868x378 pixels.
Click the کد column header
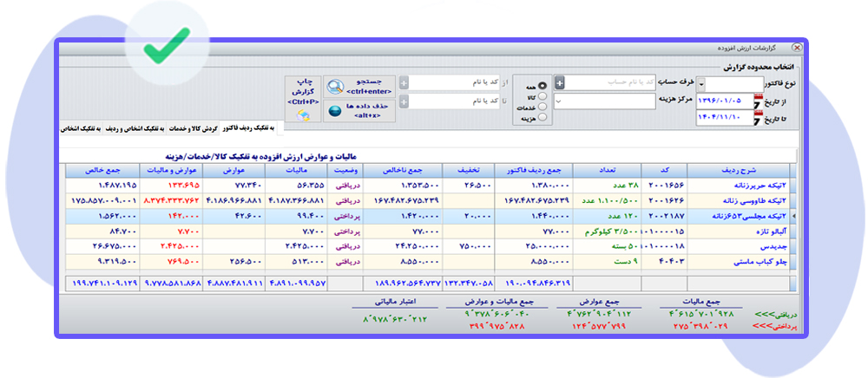(x=664, y=170)
